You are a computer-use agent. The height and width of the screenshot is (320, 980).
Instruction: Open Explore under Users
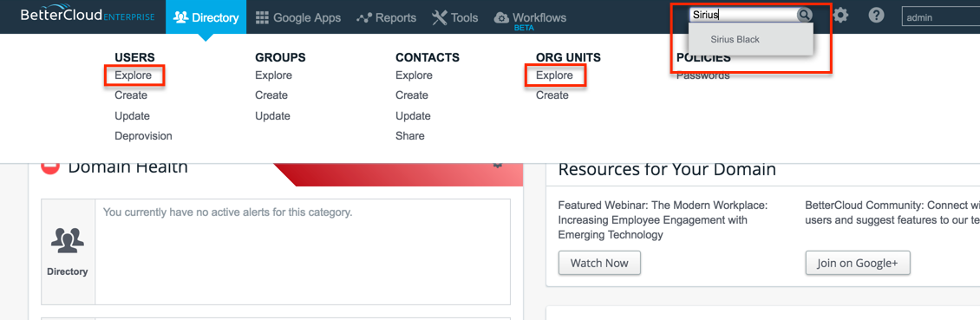point(134,75)
